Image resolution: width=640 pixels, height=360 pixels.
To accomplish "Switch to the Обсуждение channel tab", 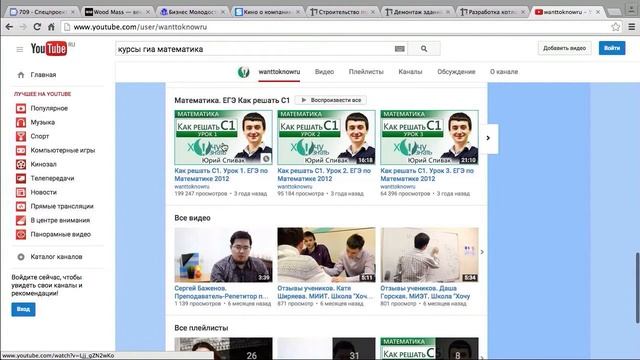I will point(456,72).
